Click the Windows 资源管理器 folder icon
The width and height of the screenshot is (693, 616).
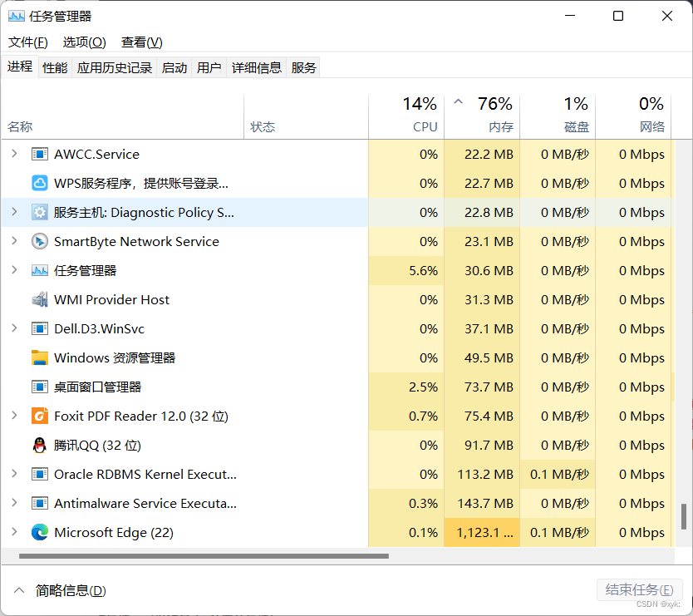[39, 357]
